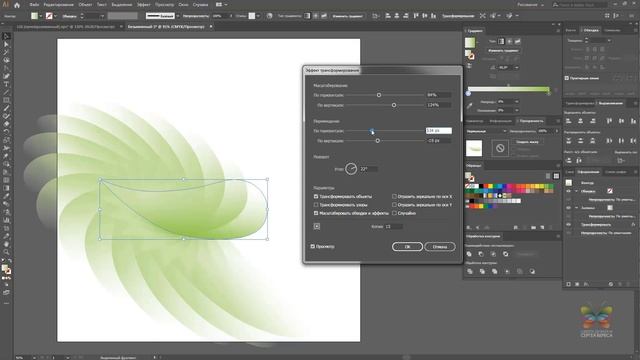Choose freeform gradient type icon
Image resolution: width=640 pixels, height=360 pixels.
coord(518,41)
